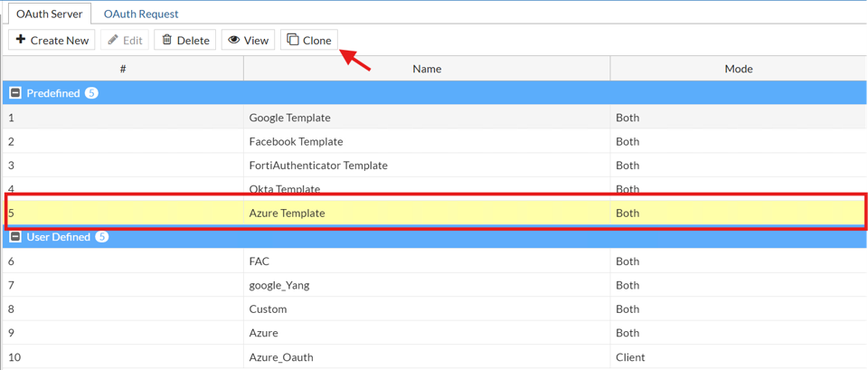This screenshot has width=868, height=370.
Task: Collapse the User Defined group
Action: click(15, 237)
